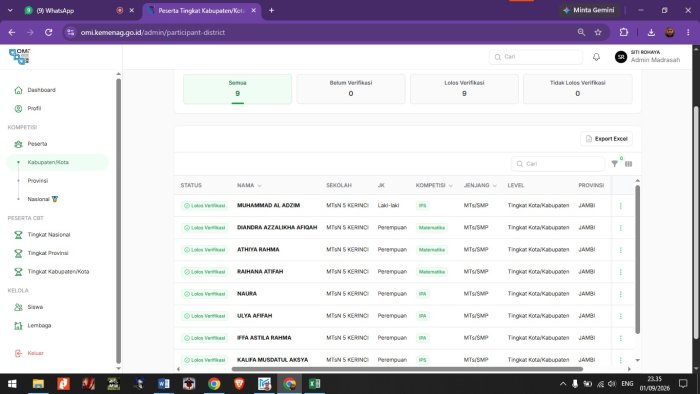Viewport: 700px width, 394px height.
Task: Open browser downloads icon
Action: coord(651,32)
